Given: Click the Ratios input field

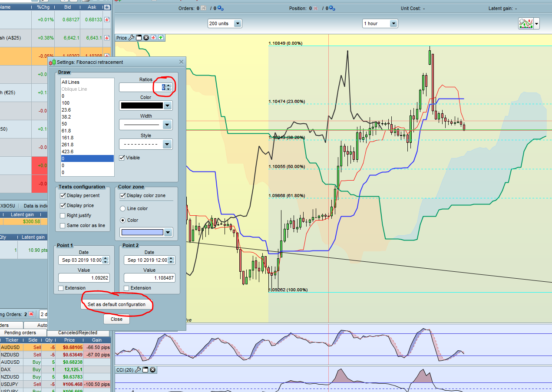Looking at the screenshot, I should coord(142,87).
